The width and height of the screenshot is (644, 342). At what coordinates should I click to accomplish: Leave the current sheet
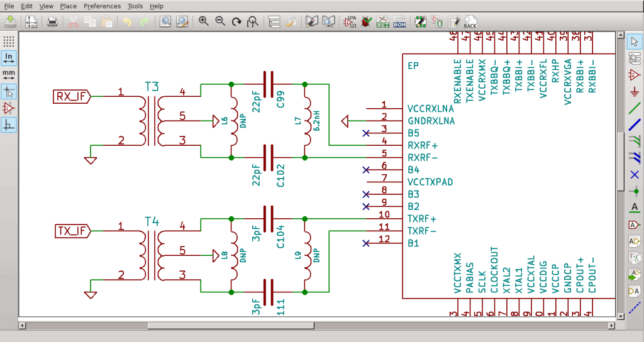click(291, 21)
